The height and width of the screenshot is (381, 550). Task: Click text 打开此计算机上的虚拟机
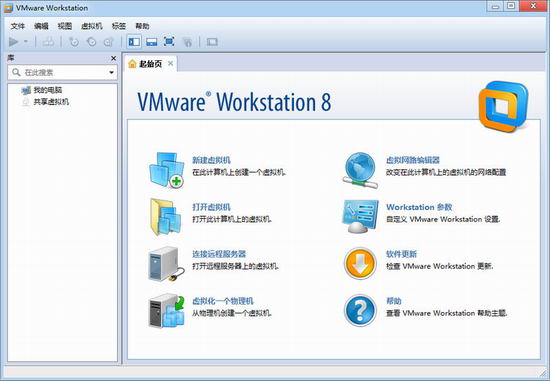click(x=232, y=219)
